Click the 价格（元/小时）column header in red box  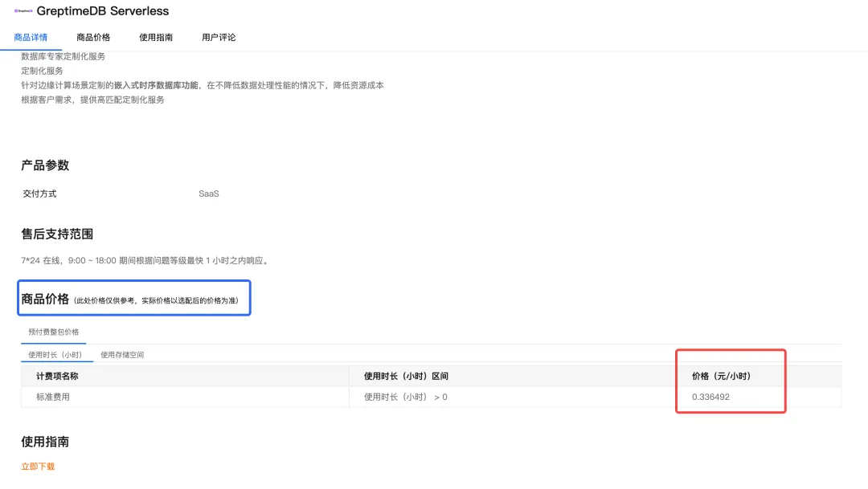pyautogui.click(x=723, y=375)
